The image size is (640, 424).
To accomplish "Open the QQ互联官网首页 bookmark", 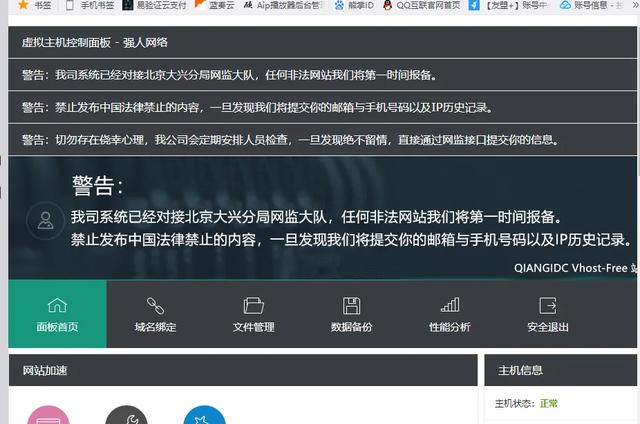I will click(422, 5).
